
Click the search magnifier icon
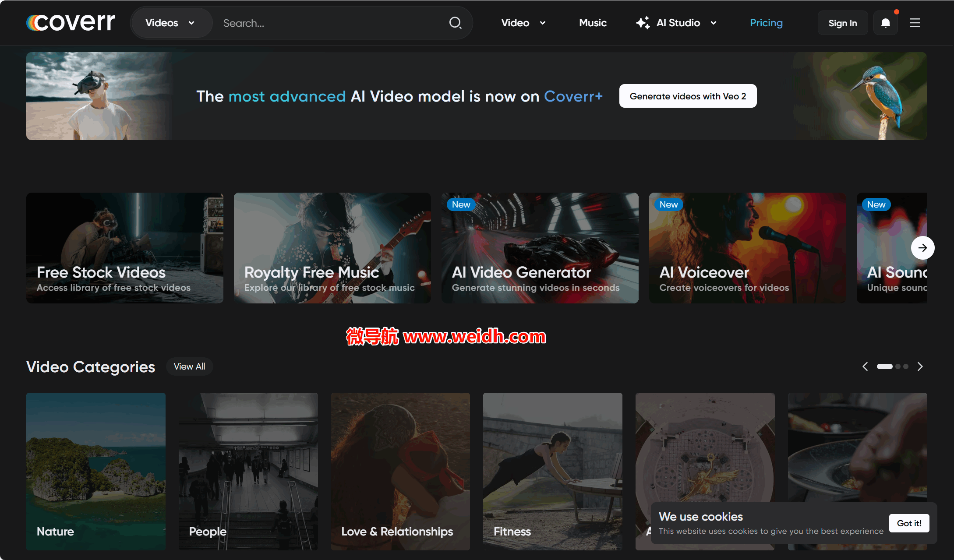(x=455, y=23)
